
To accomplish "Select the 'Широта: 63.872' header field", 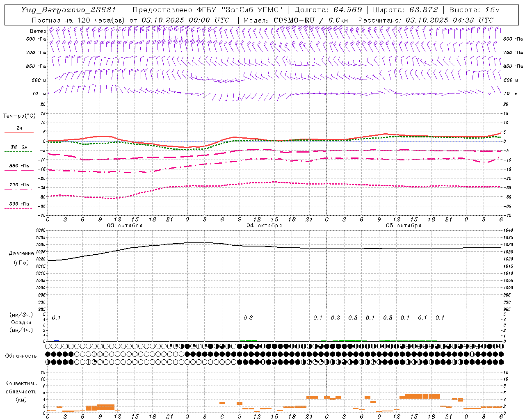I will click(x=405, y=10).
